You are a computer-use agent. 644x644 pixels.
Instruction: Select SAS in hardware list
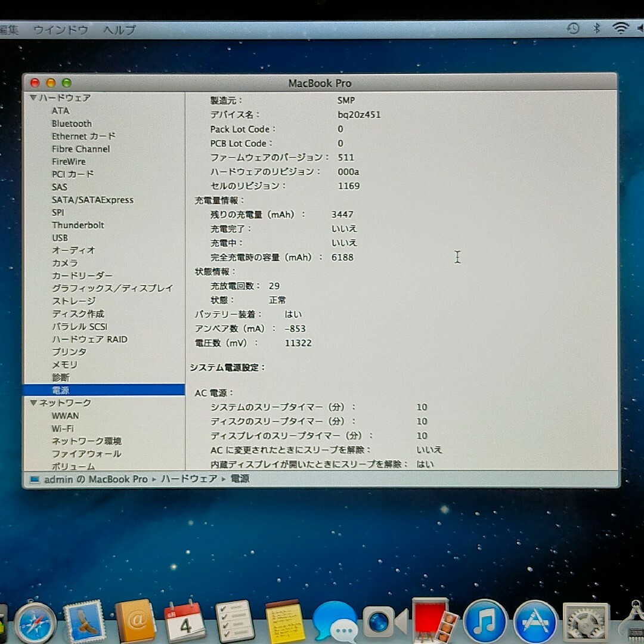click(59, 187)
